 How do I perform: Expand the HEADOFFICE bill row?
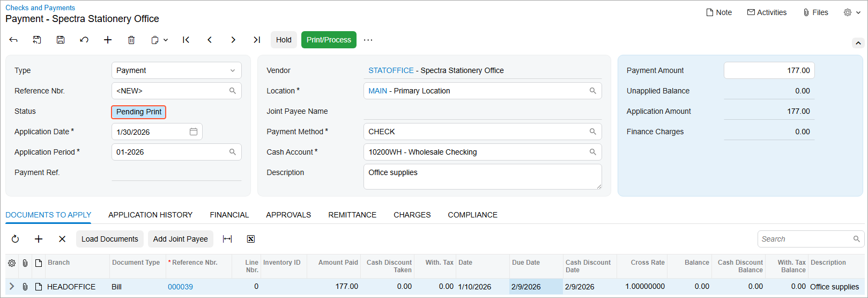12,287
